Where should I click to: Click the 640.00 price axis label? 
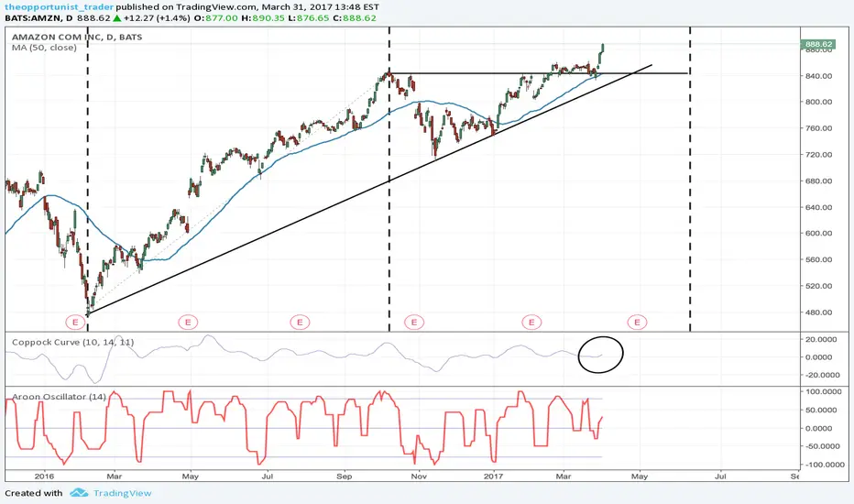click(818, 207)
